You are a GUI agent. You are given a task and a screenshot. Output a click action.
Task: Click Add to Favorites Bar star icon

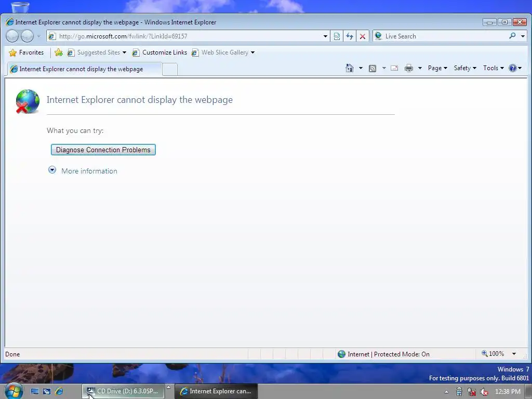[59, 52]
